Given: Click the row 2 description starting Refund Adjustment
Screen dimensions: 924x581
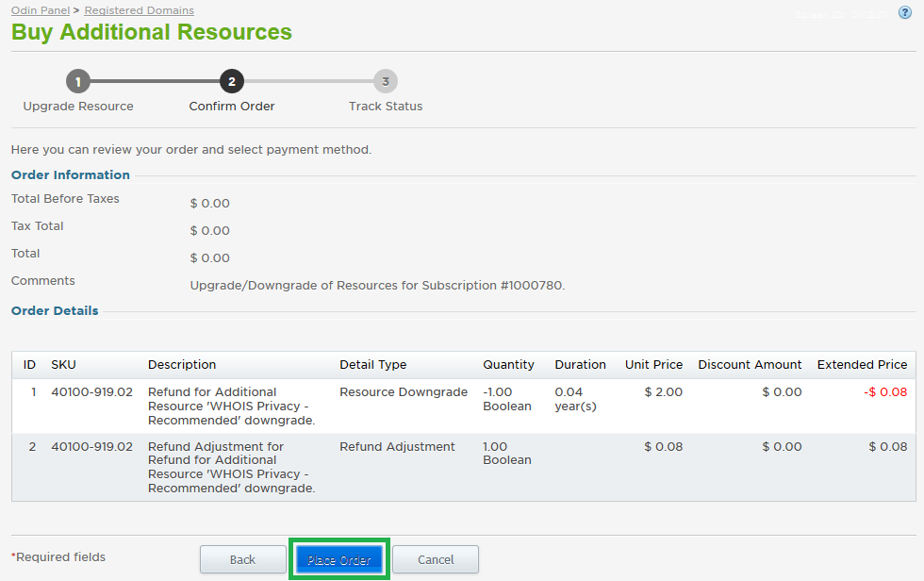Looking at the screenshot, I should coord(232,467).
